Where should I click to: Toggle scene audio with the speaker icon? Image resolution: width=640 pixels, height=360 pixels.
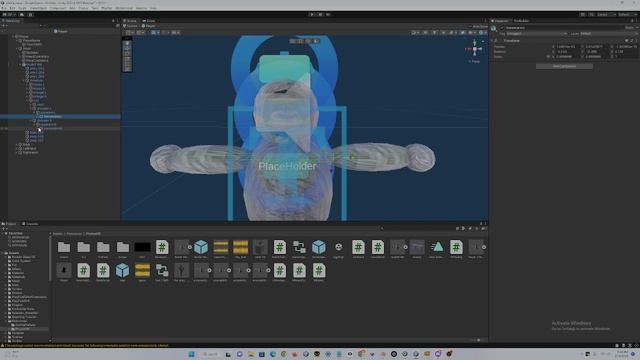(443, 32)
